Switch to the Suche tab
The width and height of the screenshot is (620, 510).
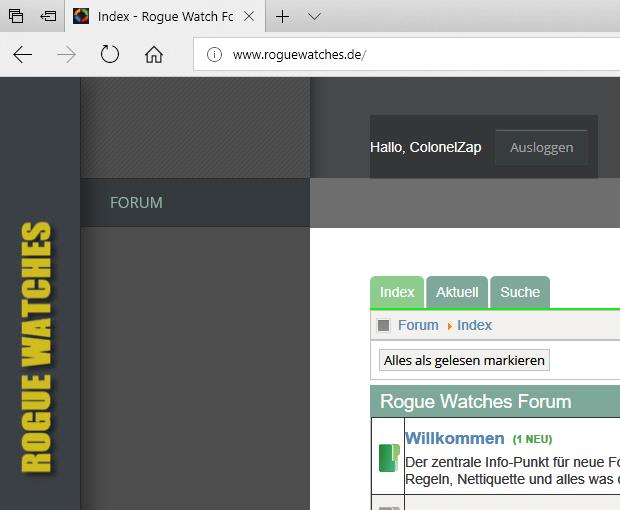click(x=520, y=292)
